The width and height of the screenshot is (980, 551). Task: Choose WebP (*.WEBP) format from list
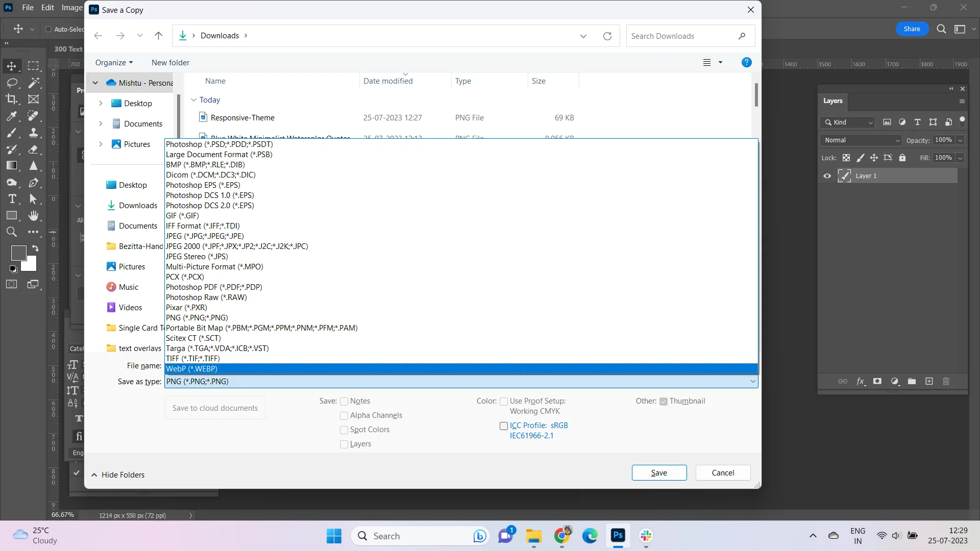tap(461, 368)
